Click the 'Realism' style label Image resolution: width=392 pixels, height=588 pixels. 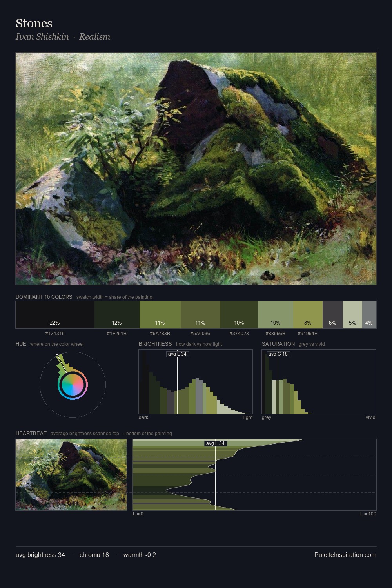[94, 37]
